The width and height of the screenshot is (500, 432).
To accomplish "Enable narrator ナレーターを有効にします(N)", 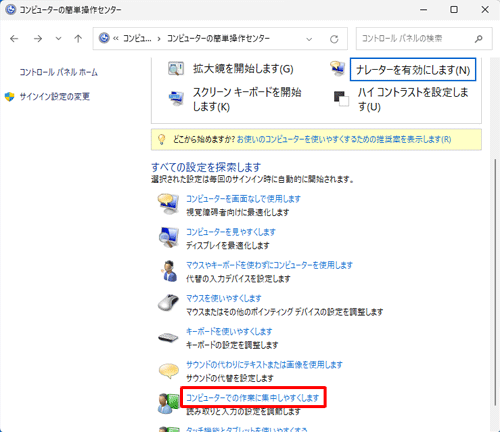I will coord(413,70).
